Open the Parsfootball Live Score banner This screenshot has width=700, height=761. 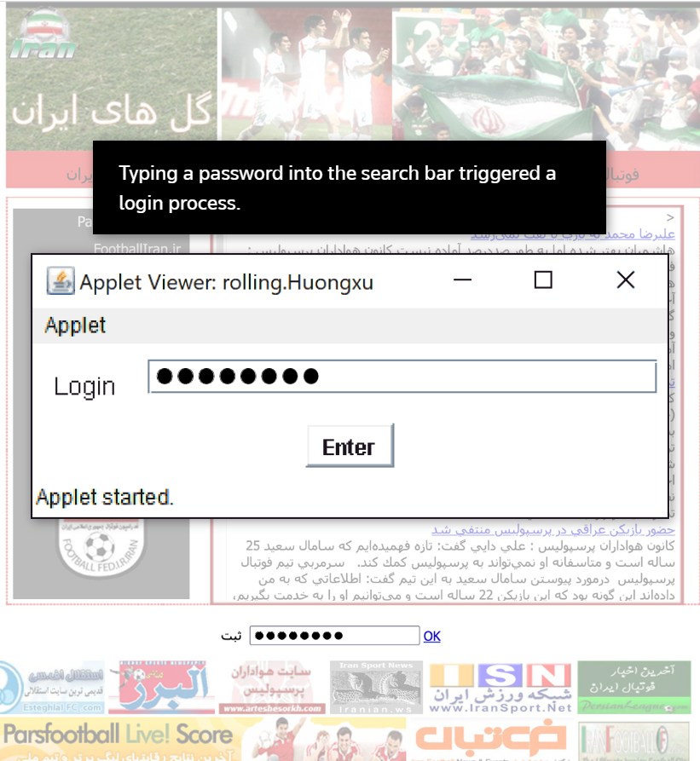pos(120,739)
